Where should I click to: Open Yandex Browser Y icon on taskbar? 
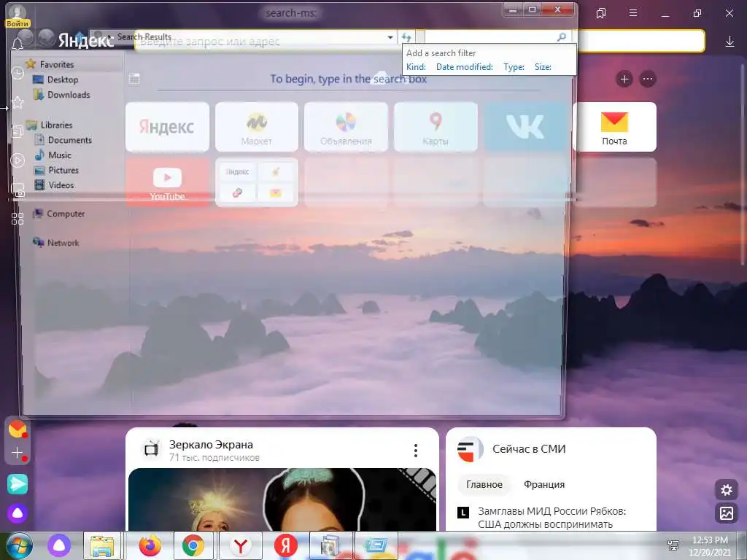coord(241,545)
